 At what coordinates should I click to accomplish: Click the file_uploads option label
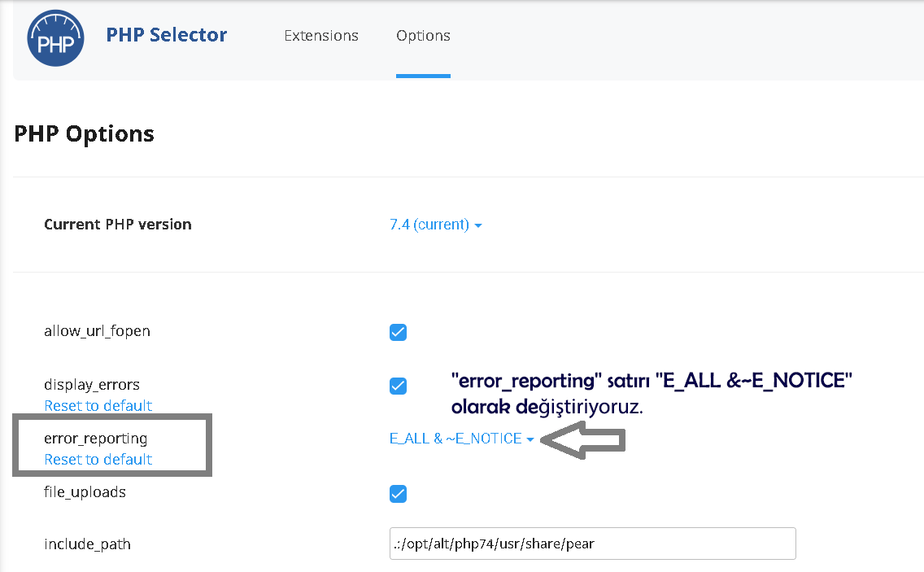coord(85,492)
